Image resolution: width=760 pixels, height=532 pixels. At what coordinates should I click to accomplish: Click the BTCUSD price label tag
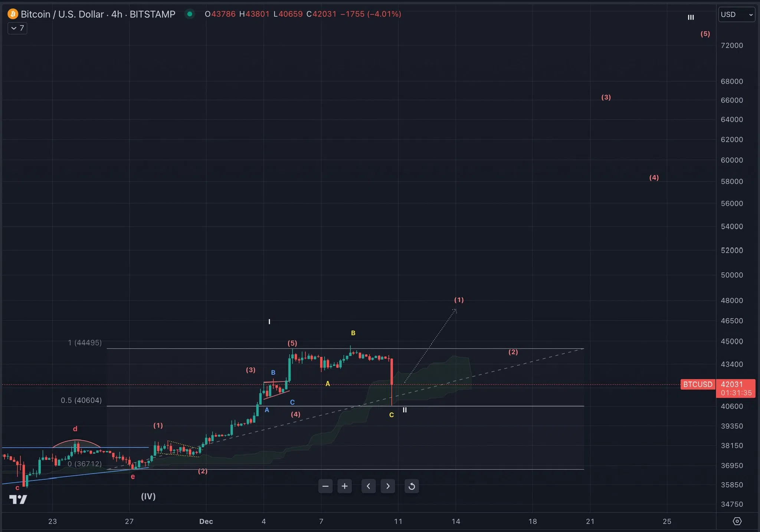(x=698, y=384)
